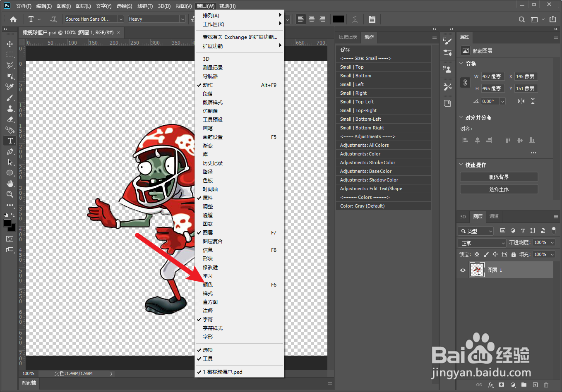Image resolution: width=562 pixels, height=392 pixels.
Task: Select the Clone Stamp tool
Action: (x=10, y=109)
